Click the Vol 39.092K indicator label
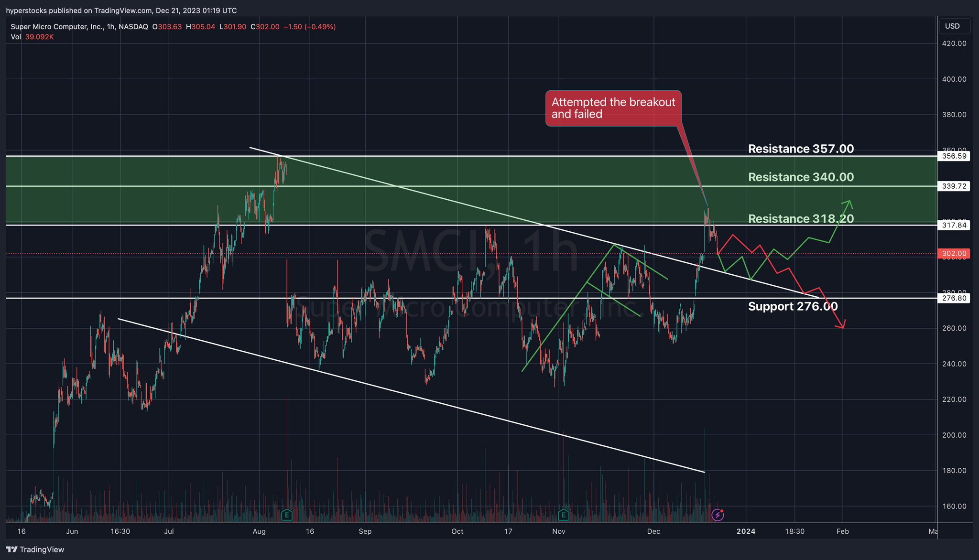Viewport: 979px width, 560px height. [32, 37]
